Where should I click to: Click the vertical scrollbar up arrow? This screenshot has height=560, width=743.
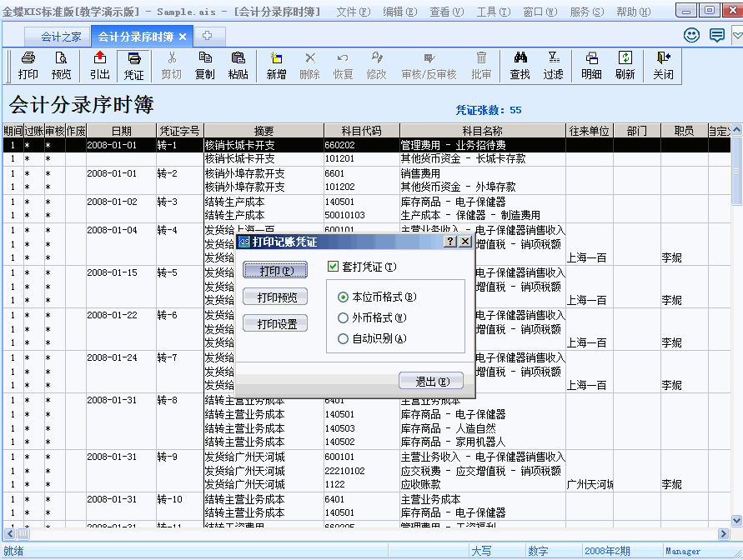point(736,129)
